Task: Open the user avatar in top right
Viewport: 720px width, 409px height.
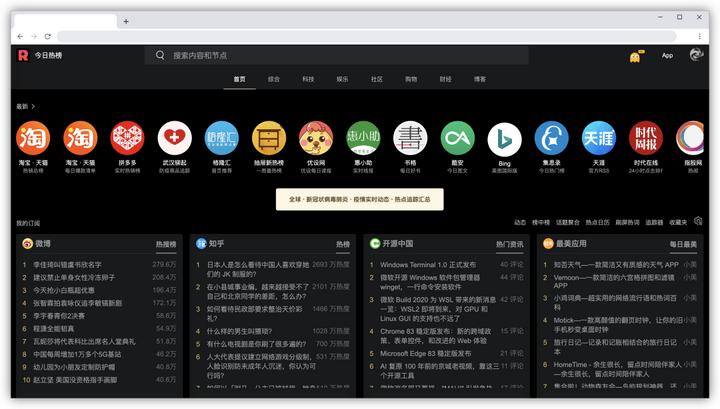Action: point(696,55)
